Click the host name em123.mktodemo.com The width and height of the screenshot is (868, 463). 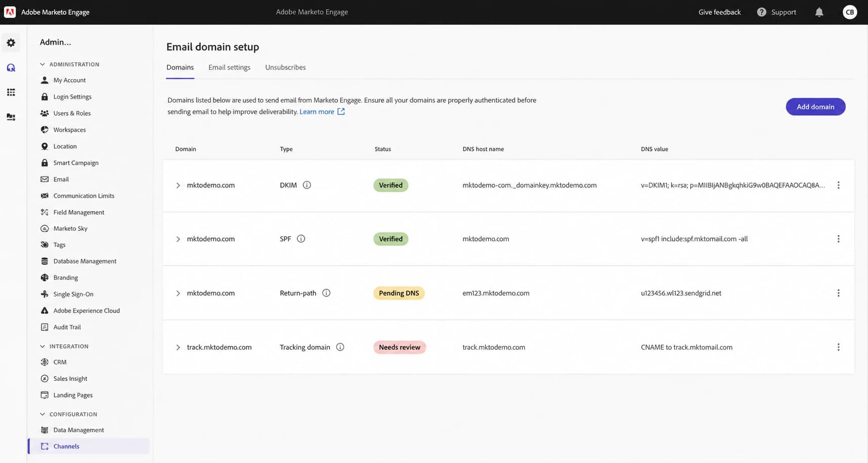pyautogui.click(x=496, y=293)
